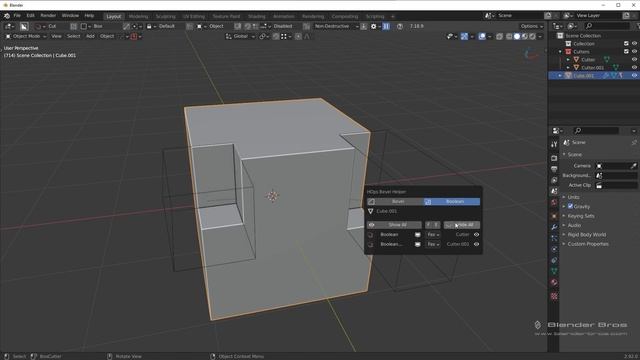Open the Material properties tab icon

[x=554, y=282]
